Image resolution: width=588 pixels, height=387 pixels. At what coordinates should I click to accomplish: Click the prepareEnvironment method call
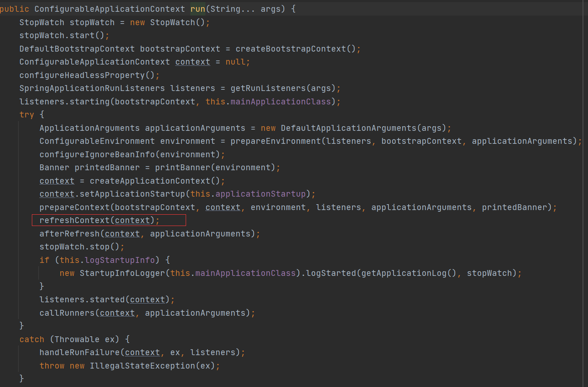(x=275, y=141)
